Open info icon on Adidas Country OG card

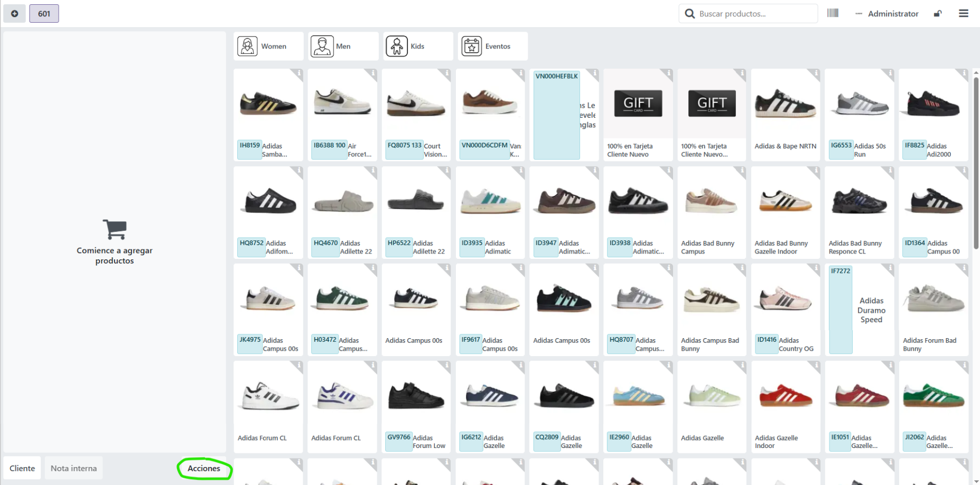(x=816, y=268)
